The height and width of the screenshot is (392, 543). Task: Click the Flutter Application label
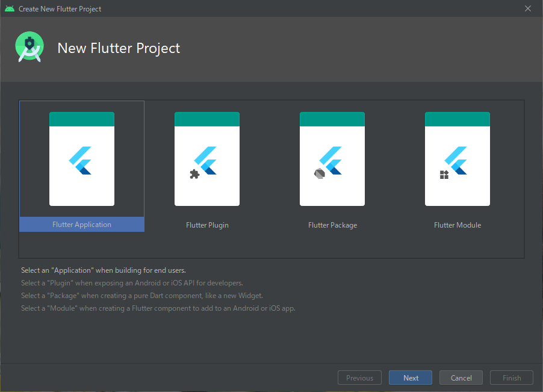[82, 225]
